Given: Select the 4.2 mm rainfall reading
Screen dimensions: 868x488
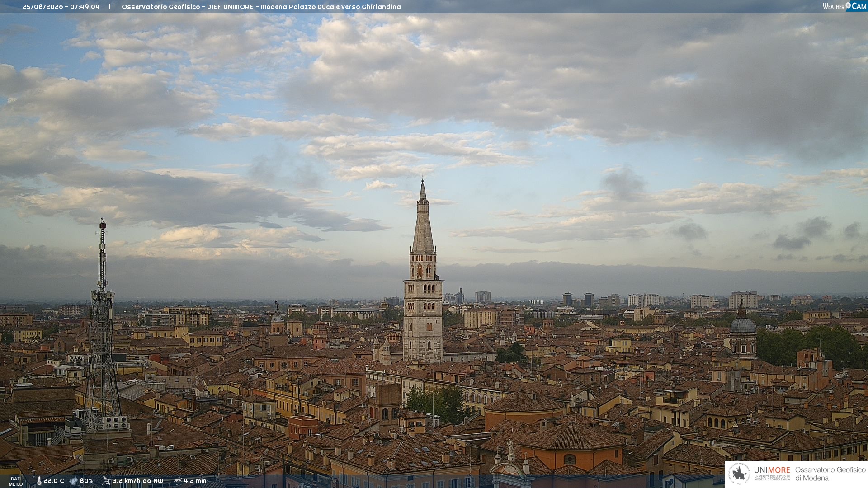Looking at the screenshot, I should click(195, 481).
